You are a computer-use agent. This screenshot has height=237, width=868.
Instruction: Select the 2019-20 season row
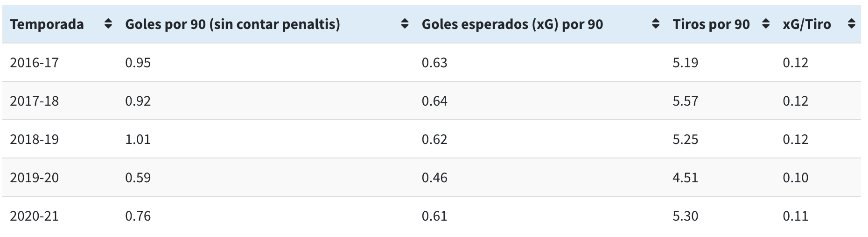[x=432, y=178]
